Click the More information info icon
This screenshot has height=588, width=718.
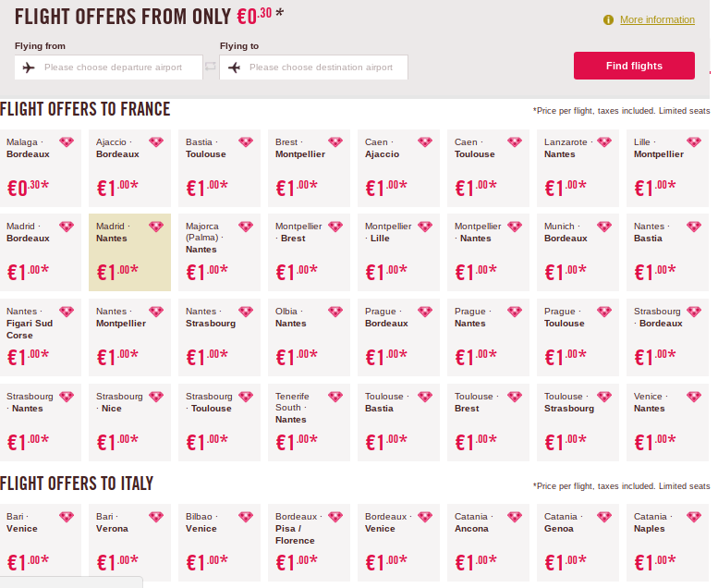(608, 20)
